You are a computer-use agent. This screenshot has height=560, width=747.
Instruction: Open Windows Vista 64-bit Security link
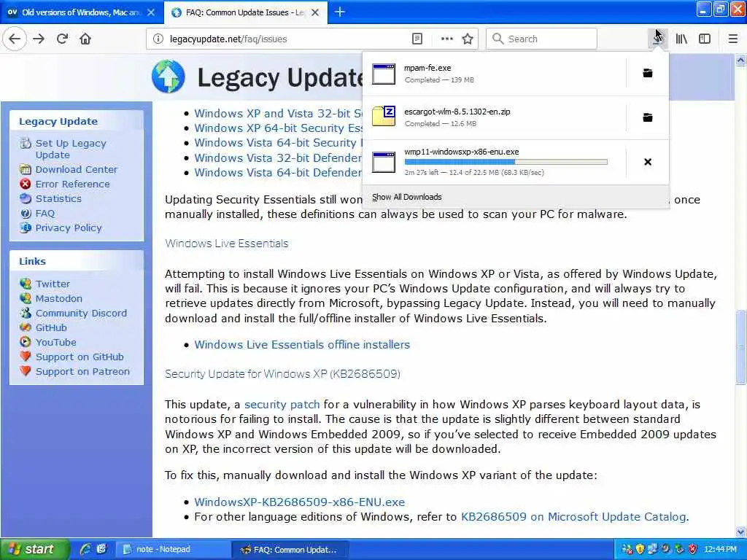click(x=278, y=143)
